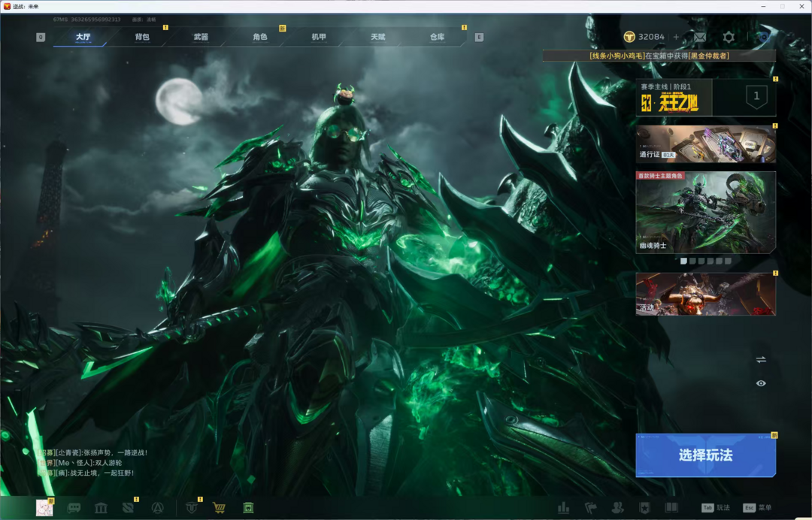Click the 选择玩法 button

pyautogui.click(x=706, y=455)
